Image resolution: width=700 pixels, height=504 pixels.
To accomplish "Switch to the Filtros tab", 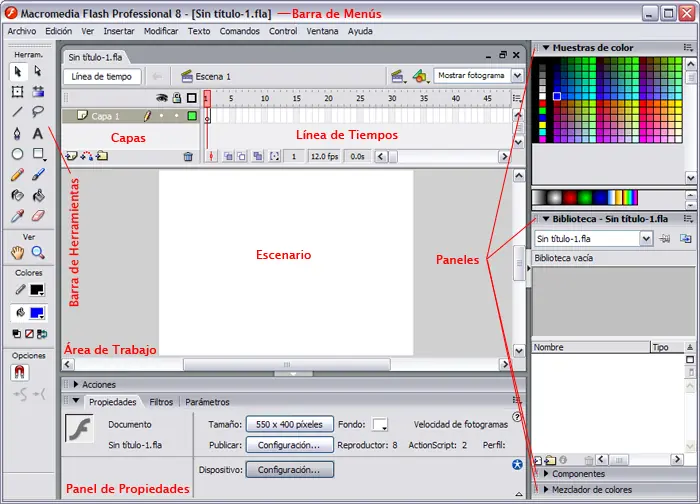I will [160, 402].
